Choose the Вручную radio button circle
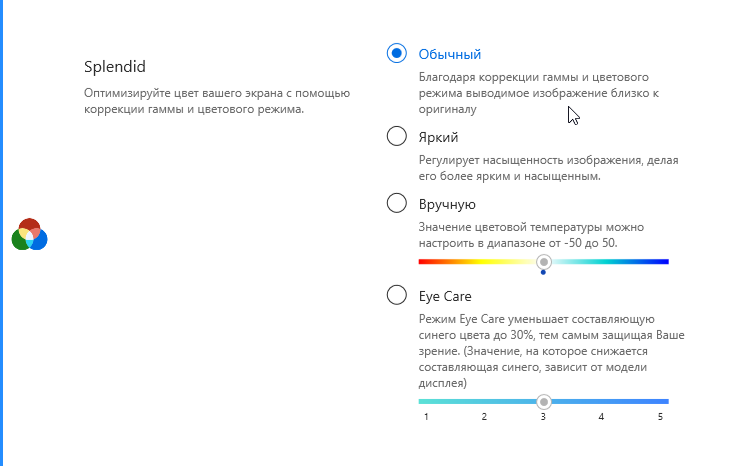748x466 pixels. (x=397, y=204)
